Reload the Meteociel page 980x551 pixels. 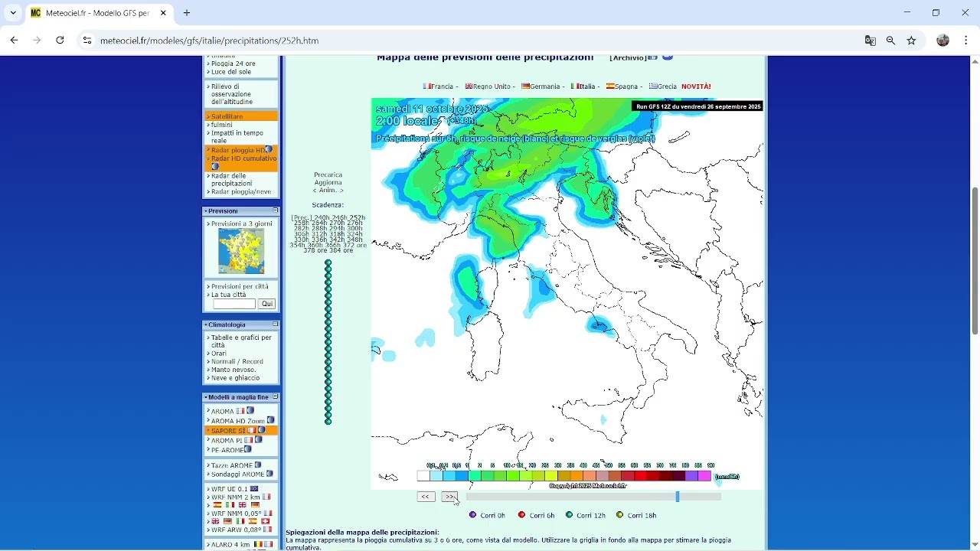point(60,41)
